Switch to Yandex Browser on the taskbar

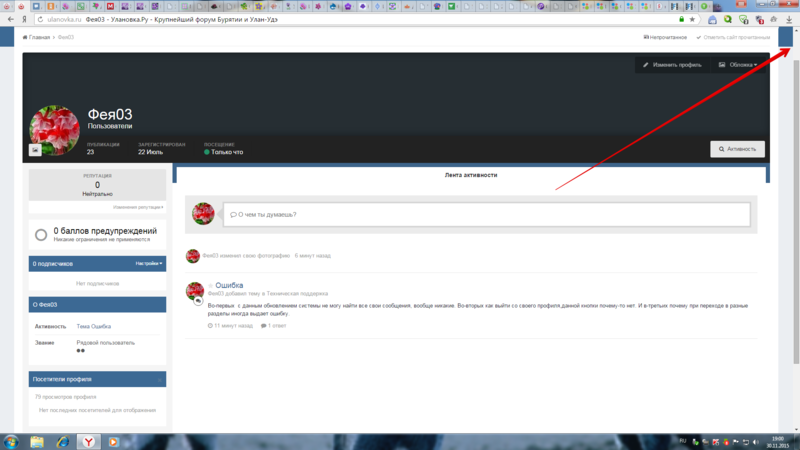(x=89, y=442)
